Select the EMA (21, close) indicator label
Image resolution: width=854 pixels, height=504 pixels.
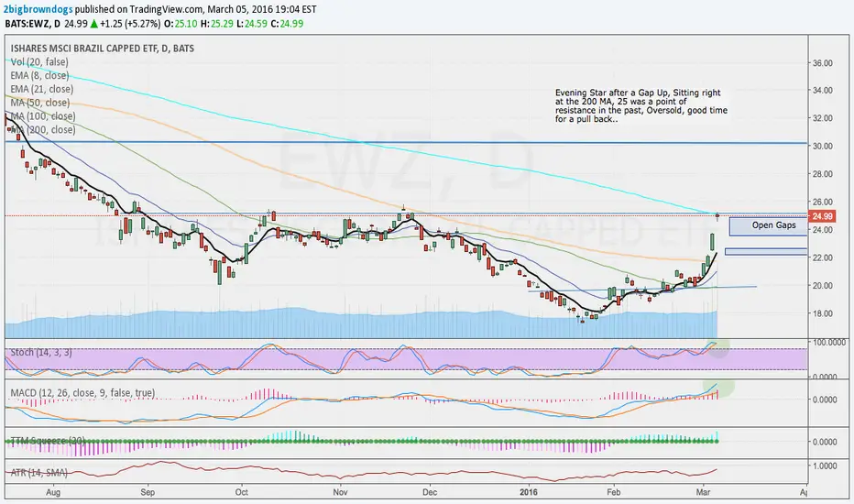[x=42, y=89]
